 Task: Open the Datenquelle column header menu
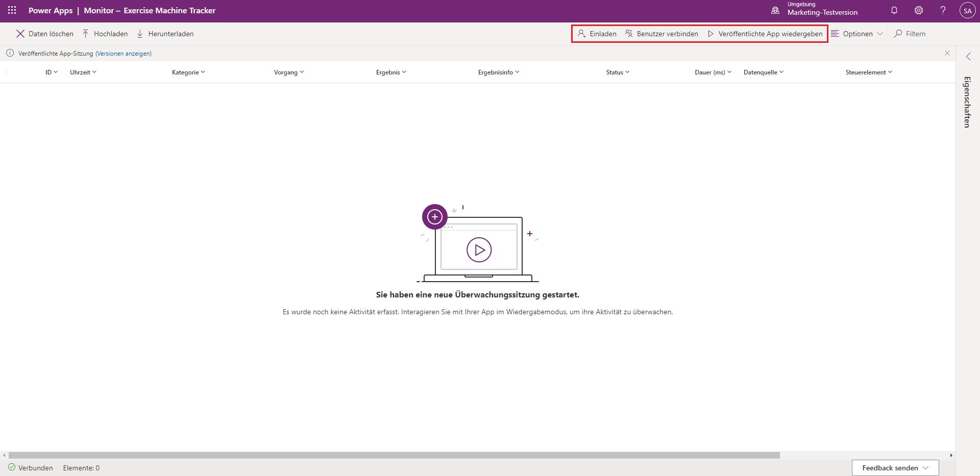764,72
